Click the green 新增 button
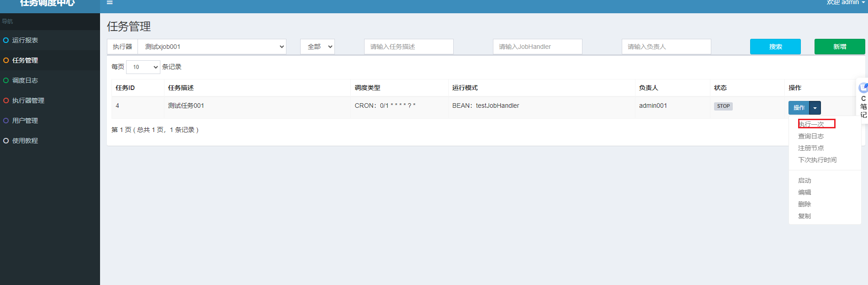The height and width of the screenshot is (285, 868). pyautogui.click(x=840, y=47)
